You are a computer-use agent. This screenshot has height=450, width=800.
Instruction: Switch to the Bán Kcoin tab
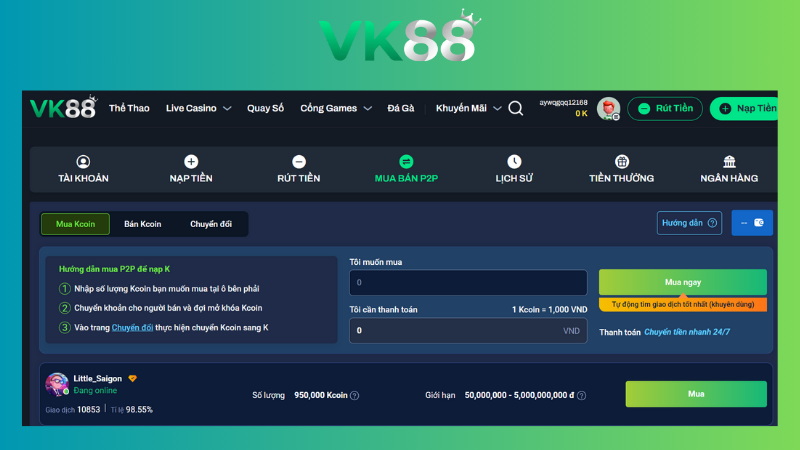pos(143,224)
